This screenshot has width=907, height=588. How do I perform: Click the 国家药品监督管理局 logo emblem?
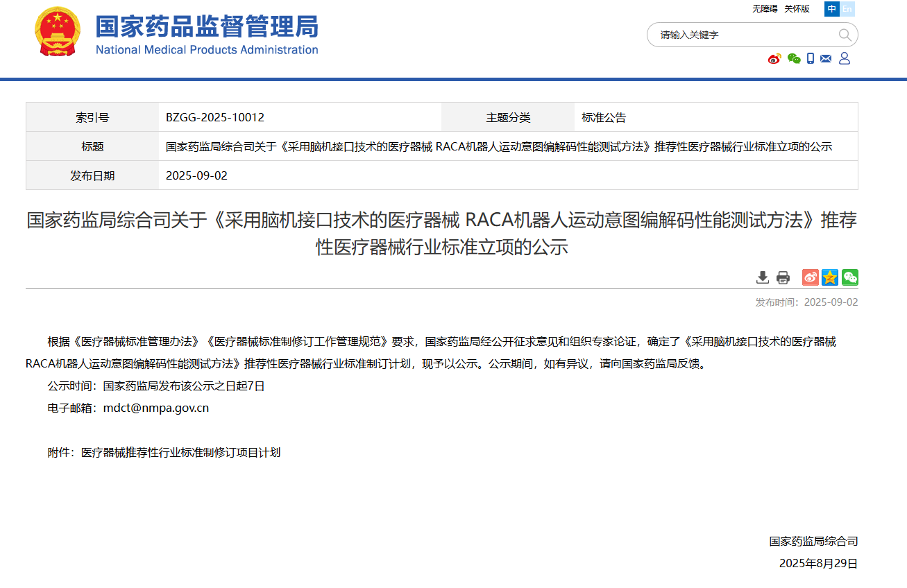(57, 32)
